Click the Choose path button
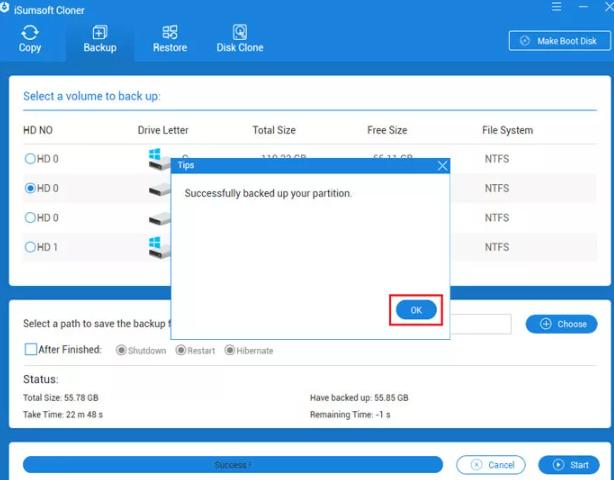 coord(561,324)
